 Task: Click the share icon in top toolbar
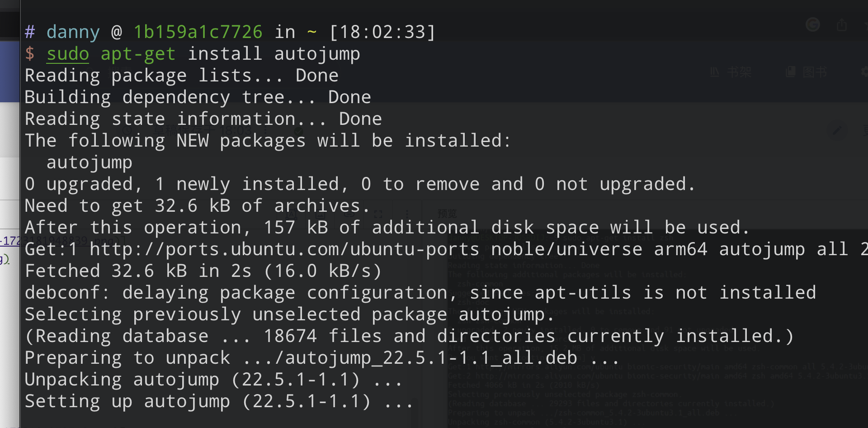(841, 24)
